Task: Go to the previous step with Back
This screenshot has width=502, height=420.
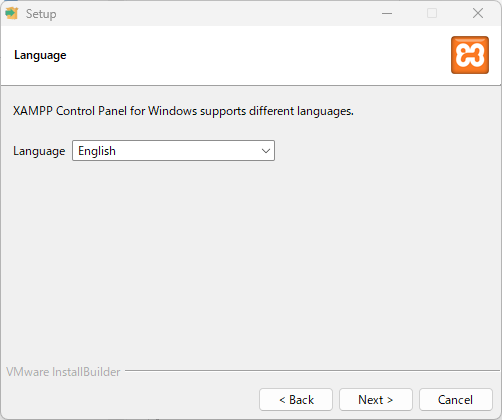Action: (296, 399)
